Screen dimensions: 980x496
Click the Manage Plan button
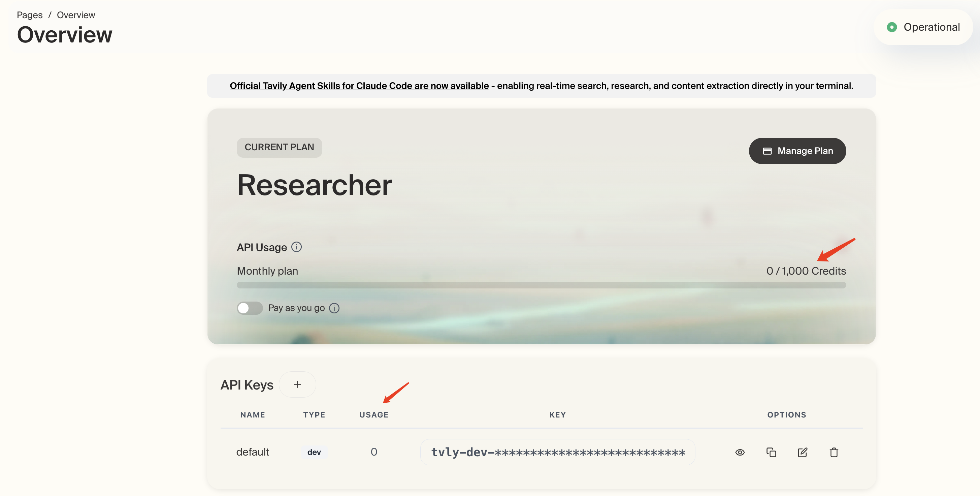pos(797,151)
